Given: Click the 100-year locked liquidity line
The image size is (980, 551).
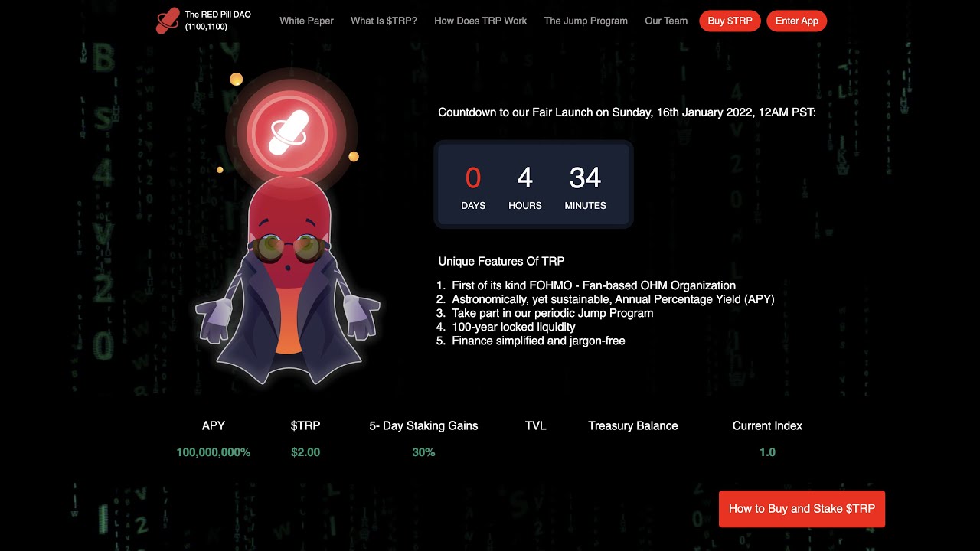Looking at the screenshot, I should pos(513,327).
